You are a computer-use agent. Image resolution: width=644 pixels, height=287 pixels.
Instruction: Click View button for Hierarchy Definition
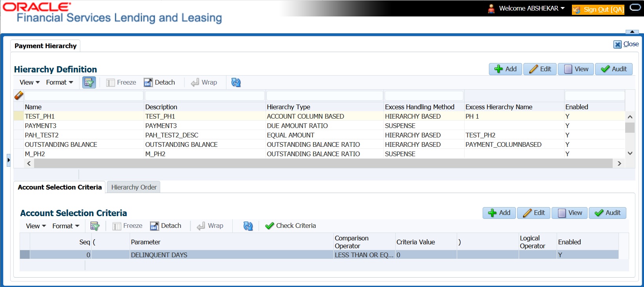(576, 69)
